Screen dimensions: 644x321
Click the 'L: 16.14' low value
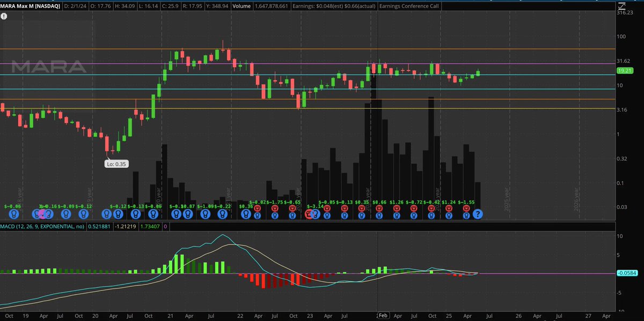pos(149,8)
